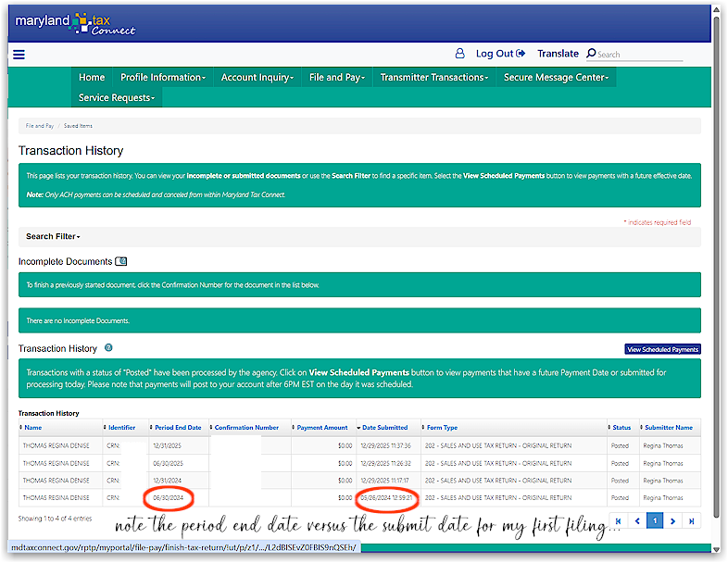Open the Secure Message Center menu

coord(557,78)
